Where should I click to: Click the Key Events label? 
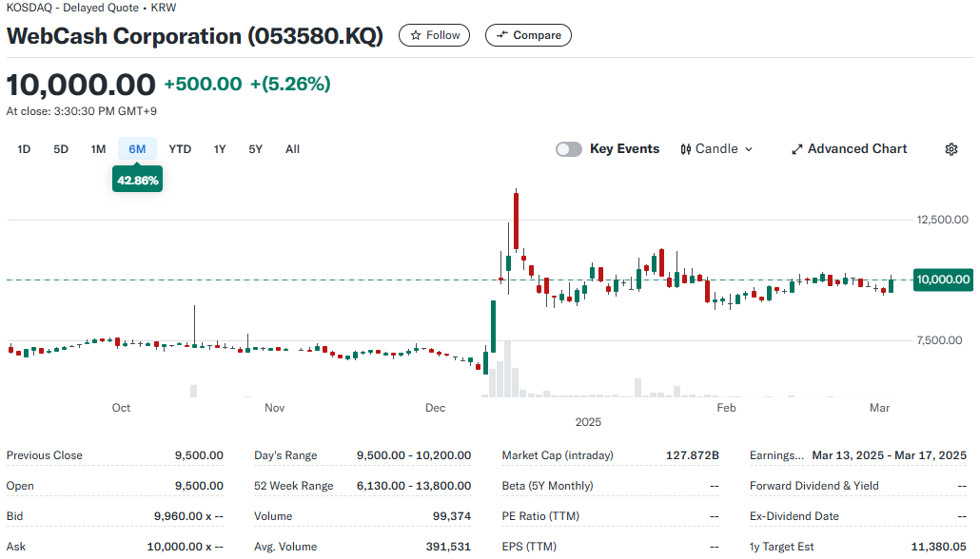[x=624, y=149]
